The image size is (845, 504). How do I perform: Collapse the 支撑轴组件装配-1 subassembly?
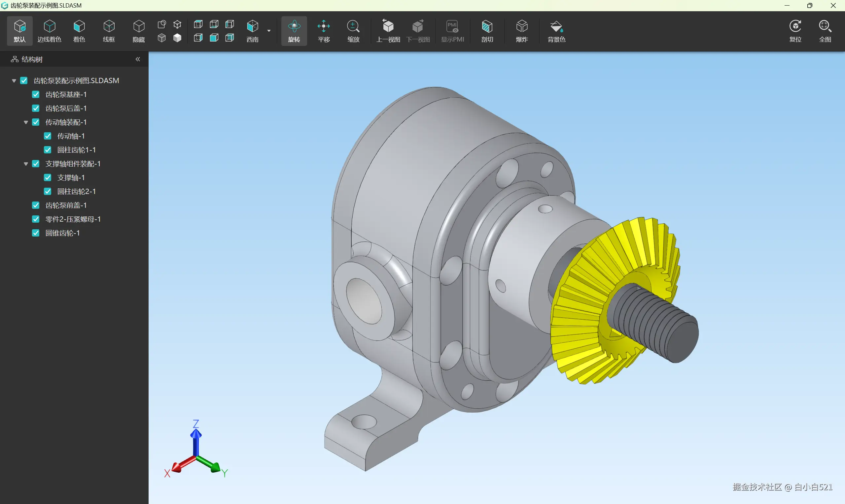(26, 164)
